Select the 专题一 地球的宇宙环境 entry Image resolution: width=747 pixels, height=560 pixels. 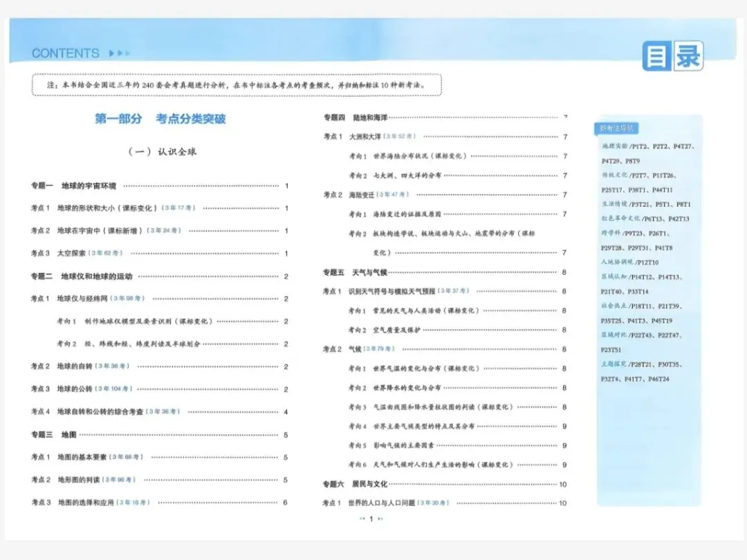pyautogui.click(x=73, y=185)
